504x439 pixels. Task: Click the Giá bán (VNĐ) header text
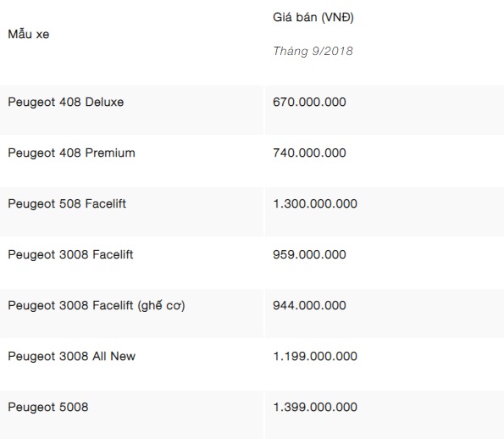pos(313,17)
